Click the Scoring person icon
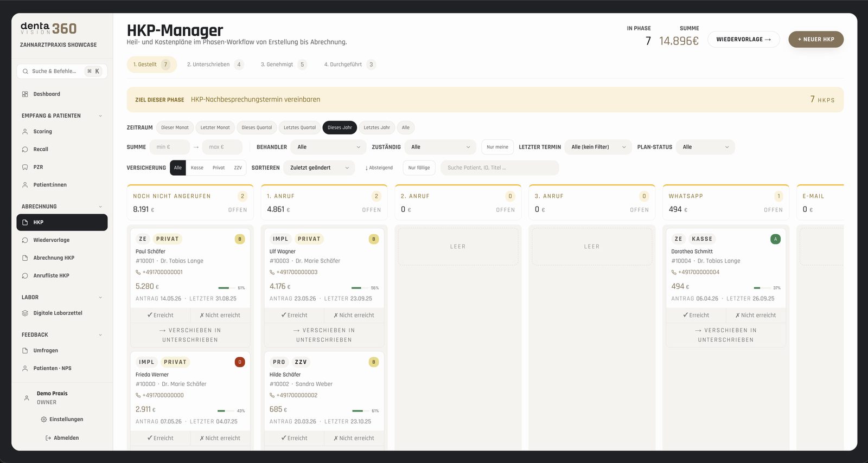 click(x=25, y=132)
